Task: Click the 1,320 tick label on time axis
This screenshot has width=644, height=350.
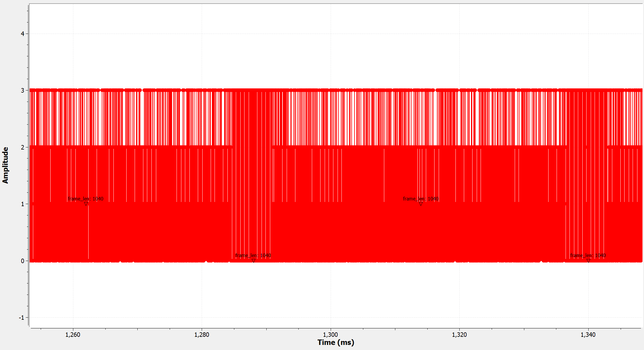Action: (x=459, y=335)
